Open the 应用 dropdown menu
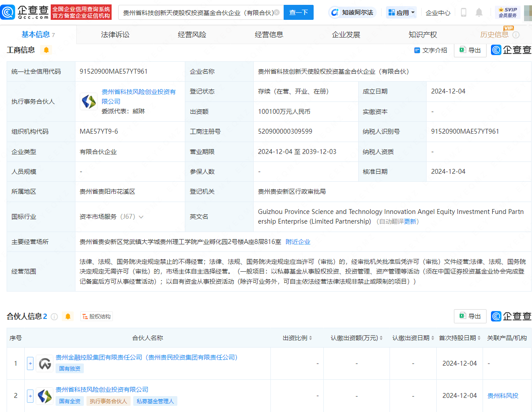 (x=401, y=12)
